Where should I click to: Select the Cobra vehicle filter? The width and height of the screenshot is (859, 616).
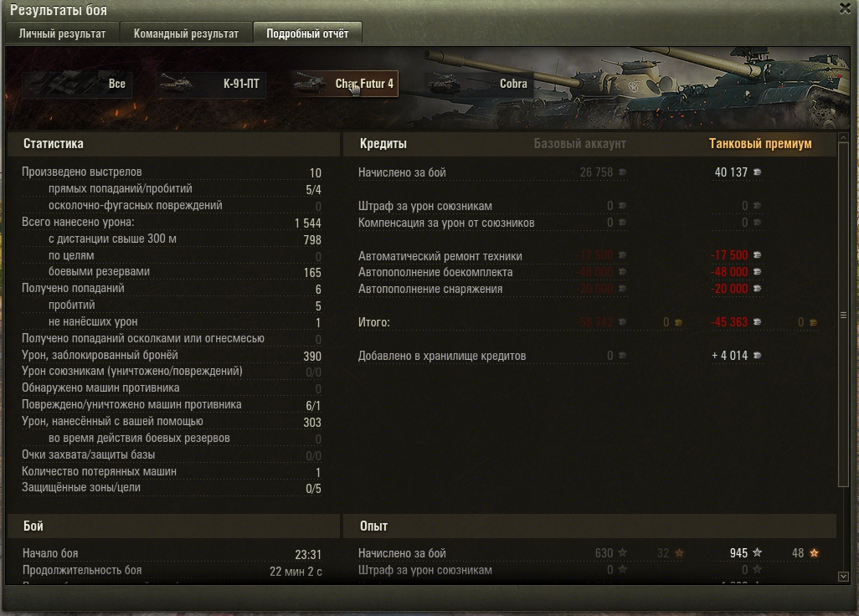pyautogui.click(x=478, y=84)
